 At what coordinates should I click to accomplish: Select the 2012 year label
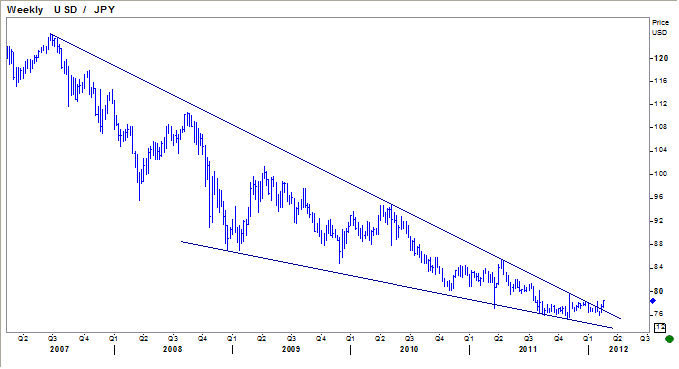pyautogui.click(x=618, y=349)
